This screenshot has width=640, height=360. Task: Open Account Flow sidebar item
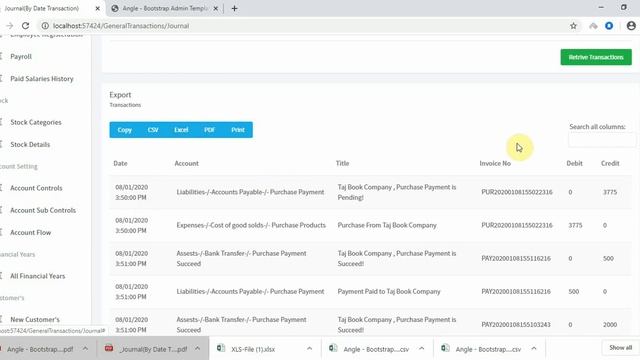[x=31, y=232]
